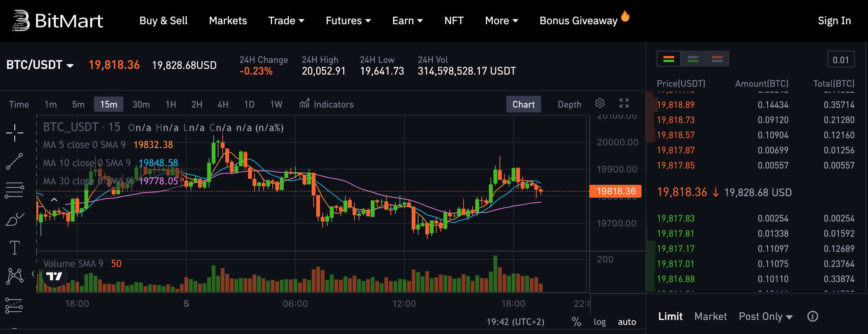
Task: Click bid price 19,817.83
Action: click(x=676, y=219)
